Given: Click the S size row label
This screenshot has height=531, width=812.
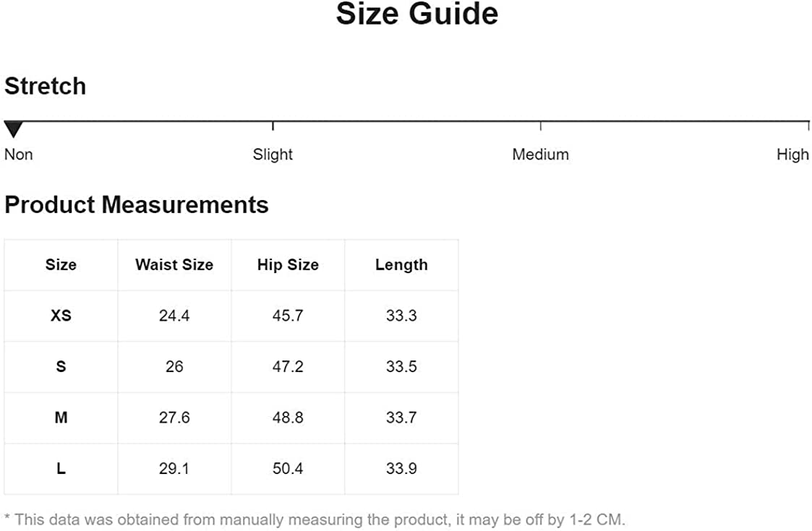Looking at the screenshot, I should pyautogui.click(x=61, y=367).
